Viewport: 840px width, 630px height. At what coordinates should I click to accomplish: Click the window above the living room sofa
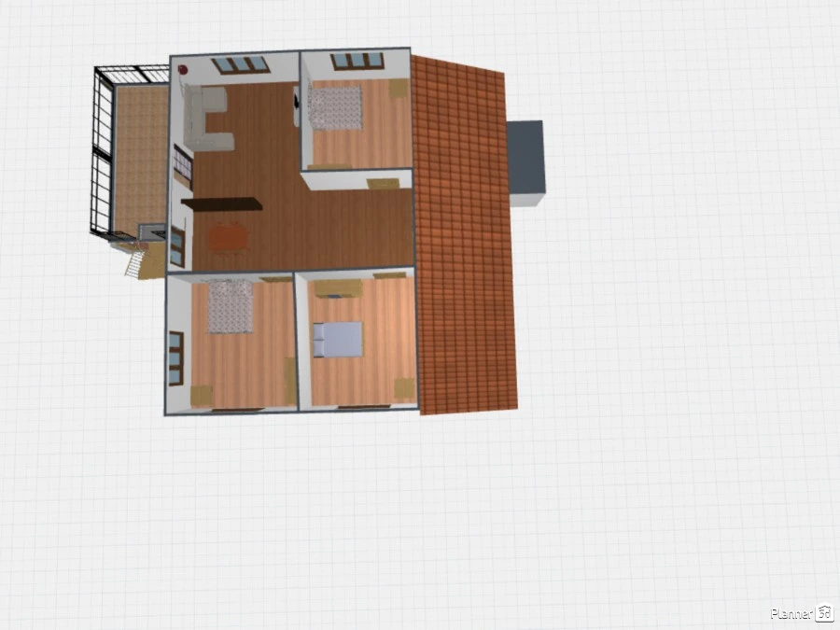(240, 64)
